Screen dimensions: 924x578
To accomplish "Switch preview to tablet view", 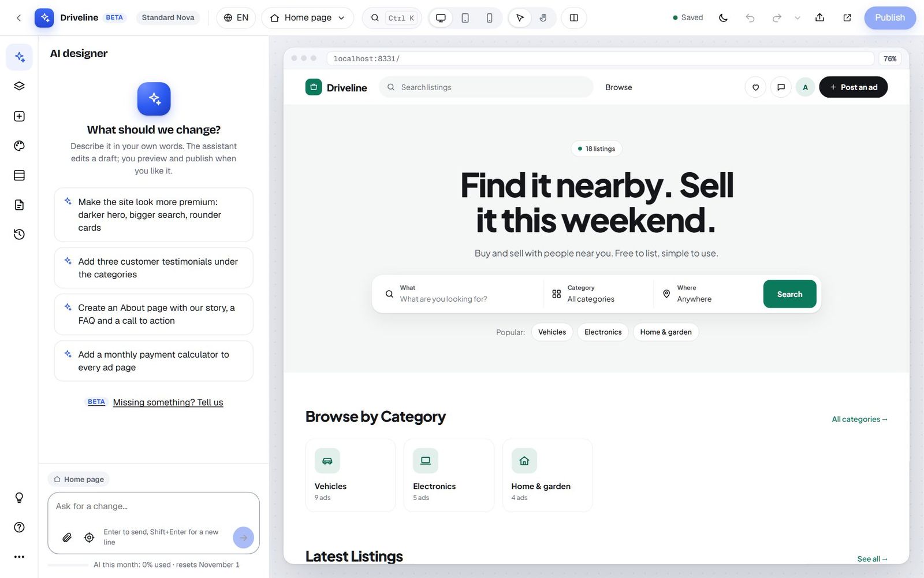I will pyautogui.click(x=465, y=18).
